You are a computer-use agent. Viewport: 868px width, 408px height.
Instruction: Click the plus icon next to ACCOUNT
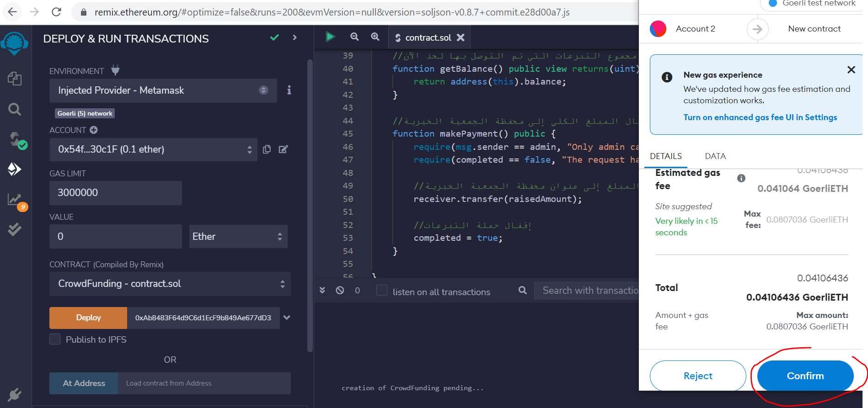94,130
